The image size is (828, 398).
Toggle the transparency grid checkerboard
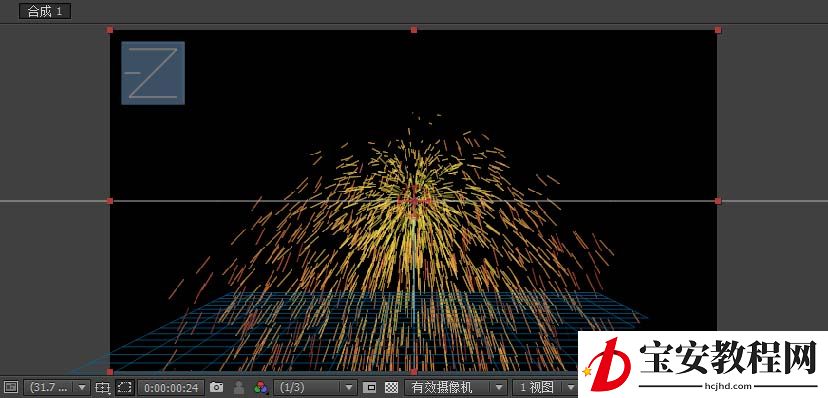tap(391, 387)
